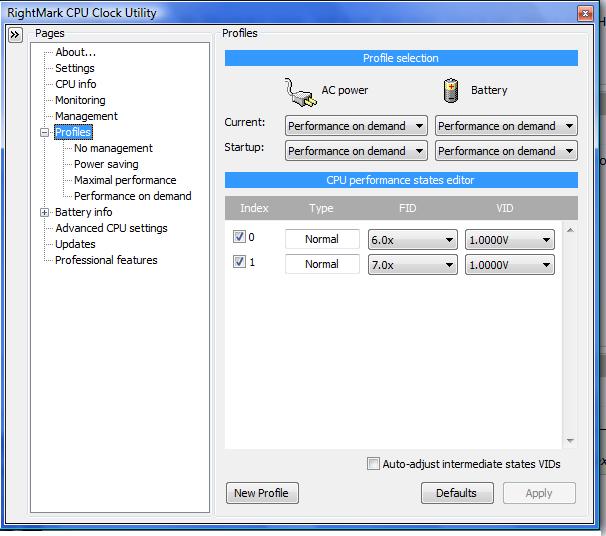Go to the Settings page
The height and width of the screenshot is (536, 606).
click(75, 68)
